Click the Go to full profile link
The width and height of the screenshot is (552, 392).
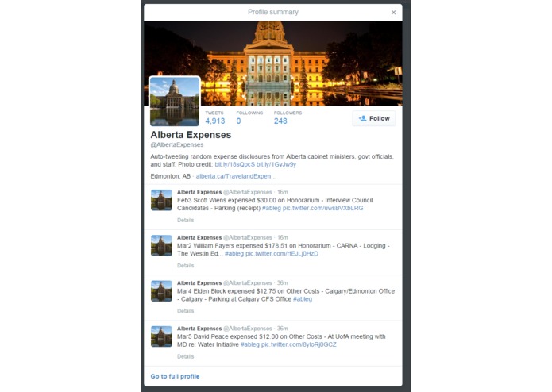[x=175, y=376]
